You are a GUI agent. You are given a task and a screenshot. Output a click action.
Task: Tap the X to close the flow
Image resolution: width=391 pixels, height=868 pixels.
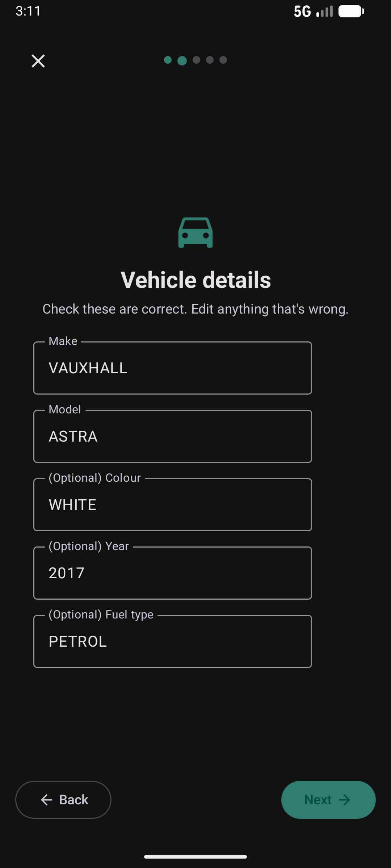tap(38, 60)
